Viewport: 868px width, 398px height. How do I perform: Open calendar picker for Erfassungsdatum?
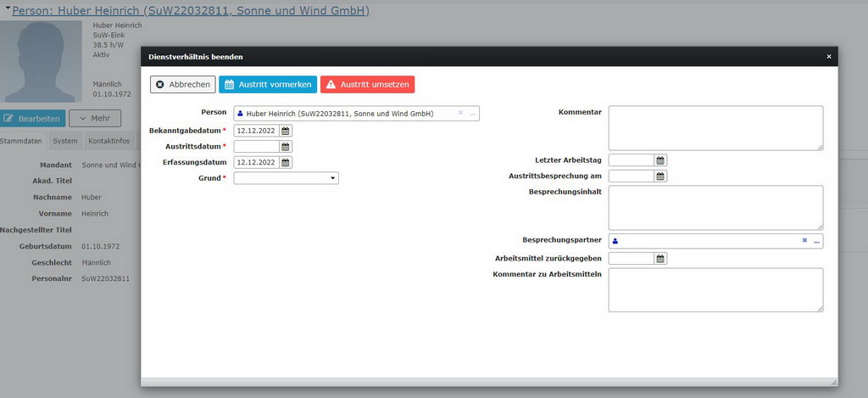pos(286,162)
